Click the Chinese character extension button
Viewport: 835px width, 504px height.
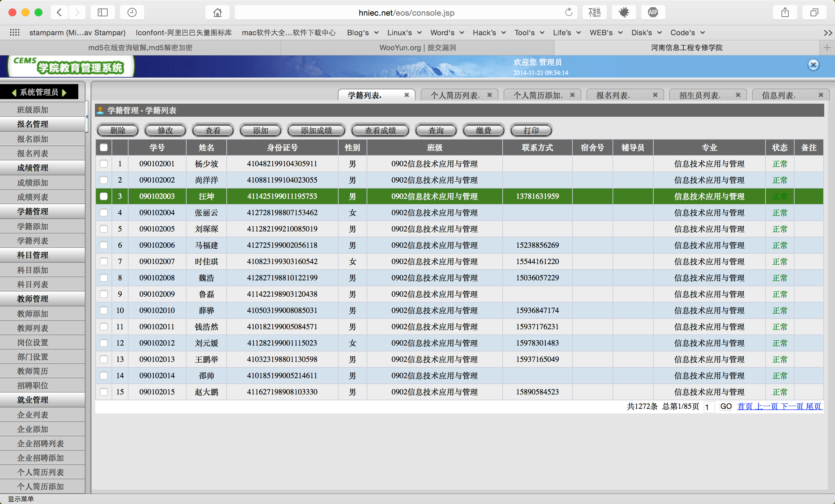(594, 12)
